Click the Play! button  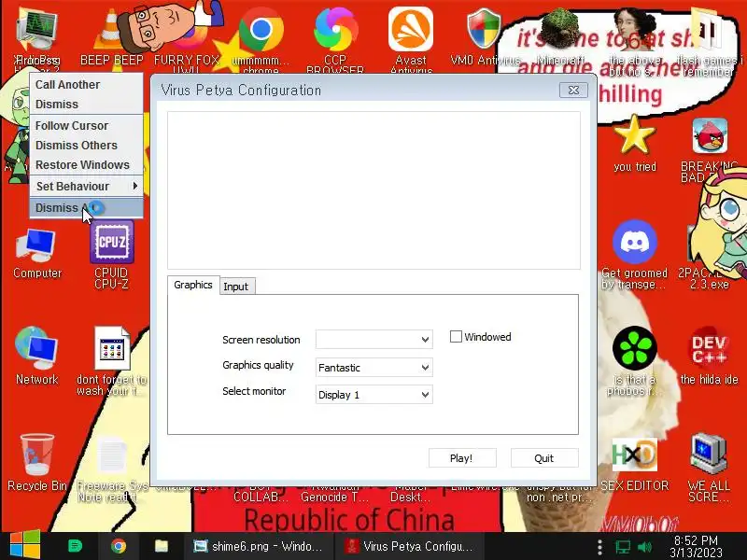point(462,458)
